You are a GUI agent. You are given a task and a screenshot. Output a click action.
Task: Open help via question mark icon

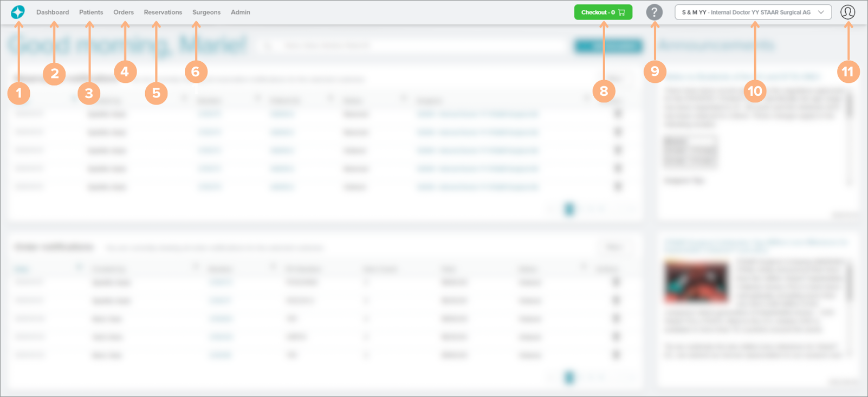654,12
